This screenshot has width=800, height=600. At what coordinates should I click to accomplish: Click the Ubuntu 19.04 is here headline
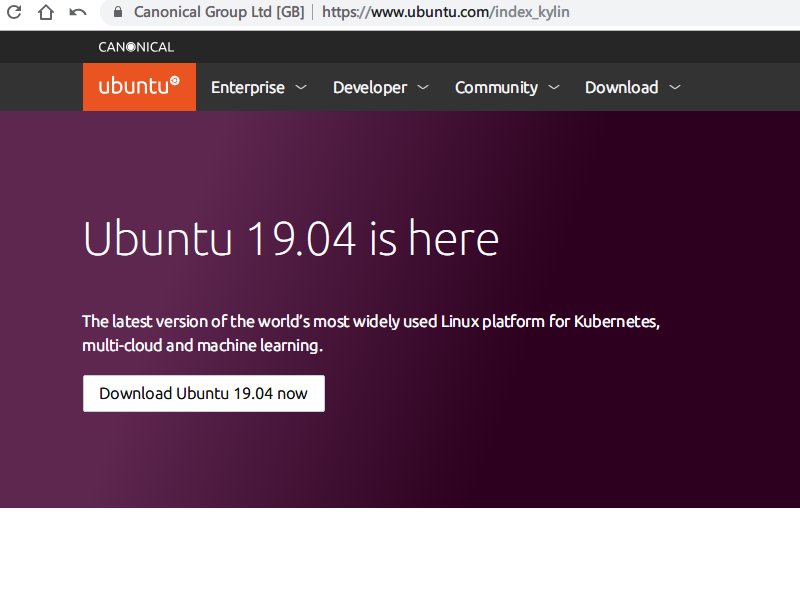[x=290, y=239]
